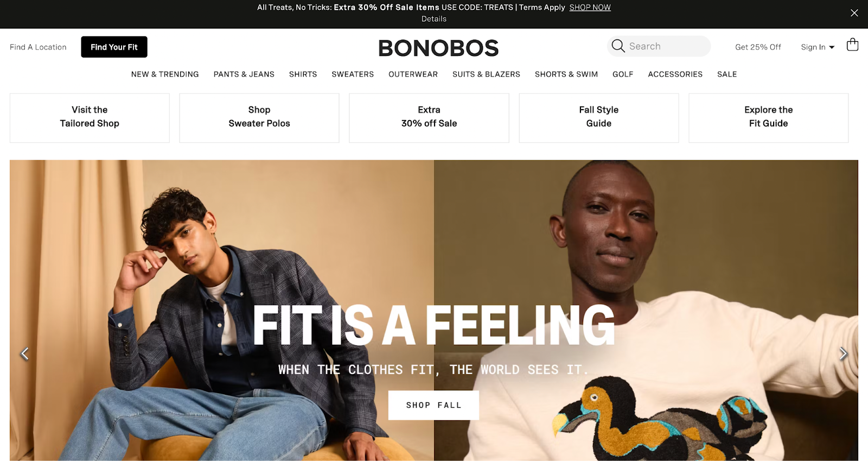The height and width of the screenshot is (461, 868).
Task: Click the Find Your Fit button
Action: pos(114,47)
